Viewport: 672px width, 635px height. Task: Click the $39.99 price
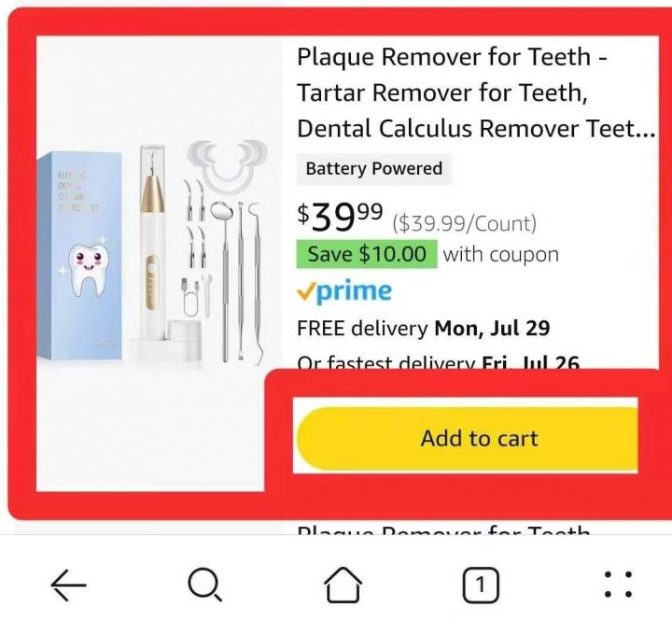point(340,218)
